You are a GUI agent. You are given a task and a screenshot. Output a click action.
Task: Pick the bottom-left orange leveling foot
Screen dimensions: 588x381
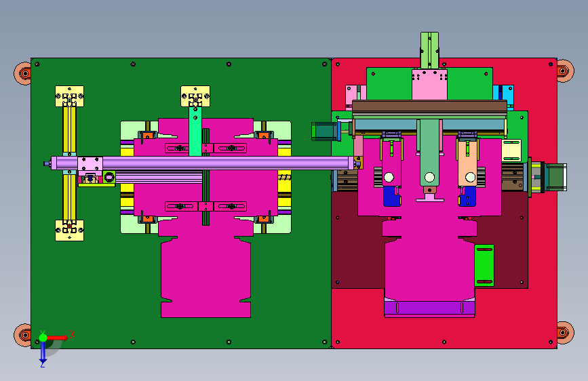[x=23, y=334]
